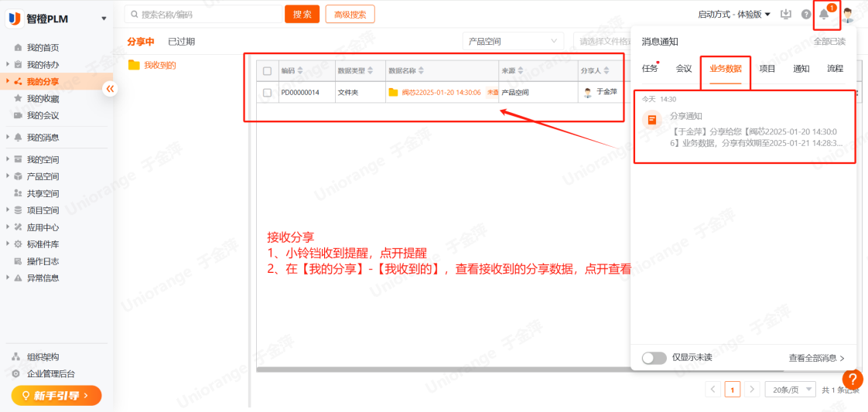This screenshot has width=868, height=412.
Task: Toggle the 仅显示未读 switch
Action: tap(654, 358)
